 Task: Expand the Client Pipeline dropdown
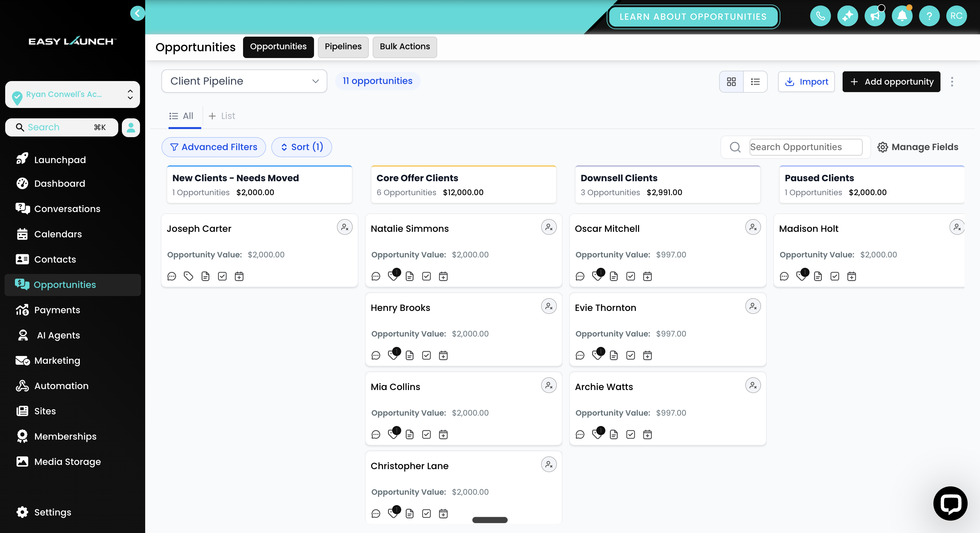(x=244, y=81)
